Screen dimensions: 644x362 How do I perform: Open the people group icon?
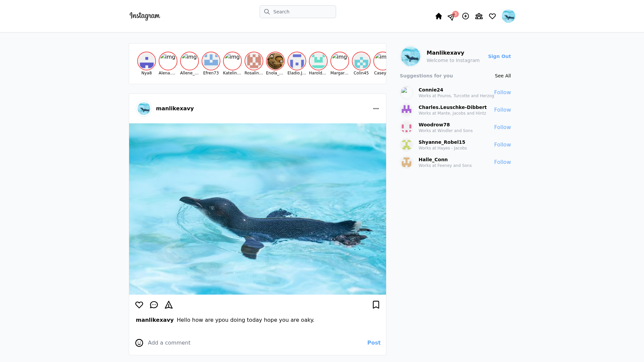click(x=479, y=16)
